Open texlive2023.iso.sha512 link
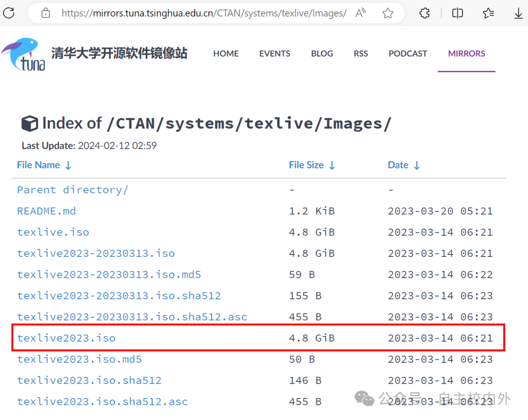Viewport: 528px width, 420px height. point(89,380)
